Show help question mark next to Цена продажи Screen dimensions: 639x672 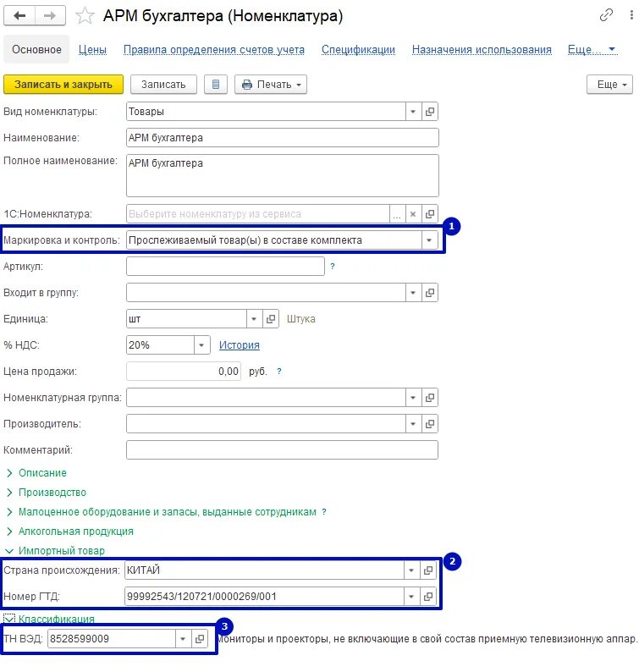(279, 372)
